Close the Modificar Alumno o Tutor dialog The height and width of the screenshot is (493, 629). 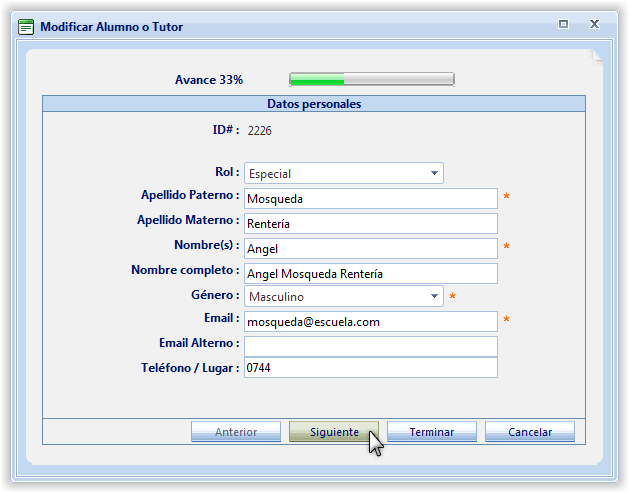pyautogui.click(x=594, y=24)
